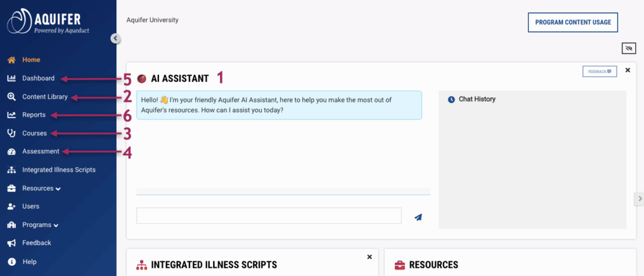The height and width of the screenshot is (276, 644).
Task: Click the Home house icon in sidebar
Action: pyautogui.click(x=11, y=60)
